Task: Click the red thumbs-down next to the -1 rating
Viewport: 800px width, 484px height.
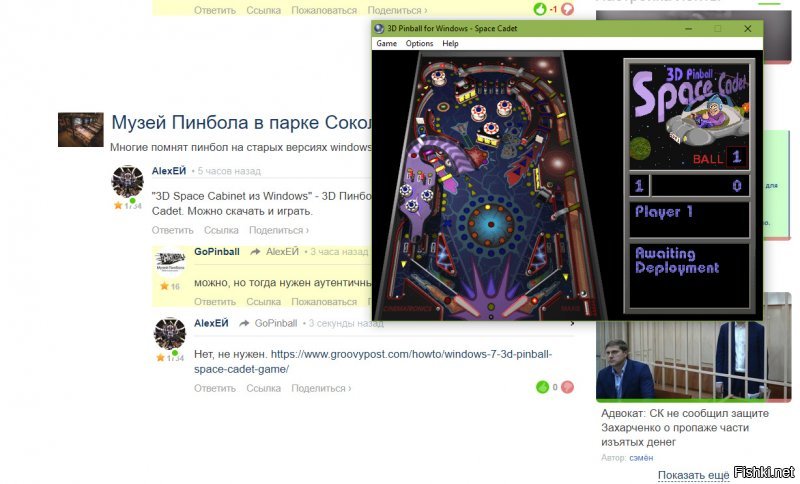Action: tap(567, 9)
